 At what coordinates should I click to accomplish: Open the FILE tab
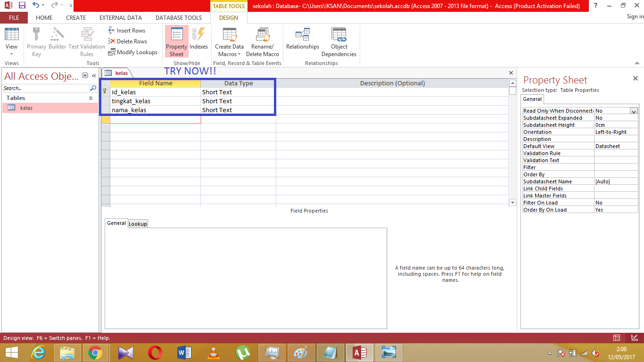point(14,17)
